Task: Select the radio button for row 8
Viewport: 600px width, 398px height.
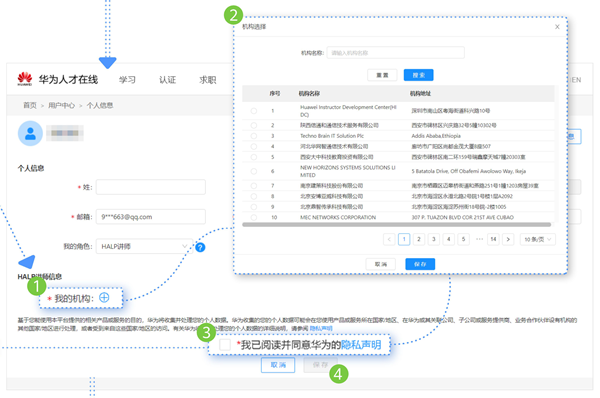Action: tap(254, 196)
